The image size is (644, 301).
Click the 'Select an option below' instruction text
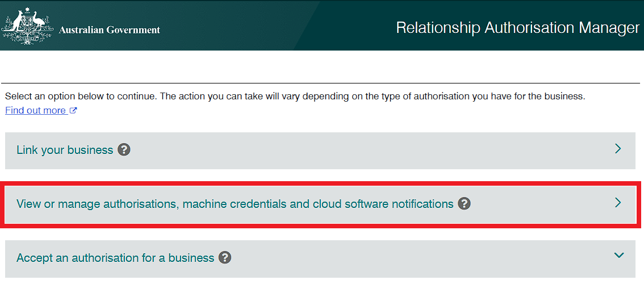295,97
